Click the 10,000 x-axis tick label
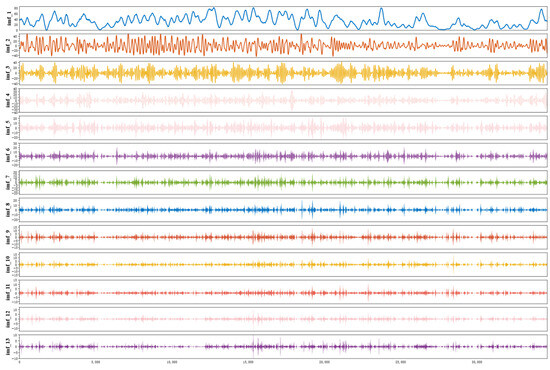This screenshot has height=370, width=550. click(172, 362)
